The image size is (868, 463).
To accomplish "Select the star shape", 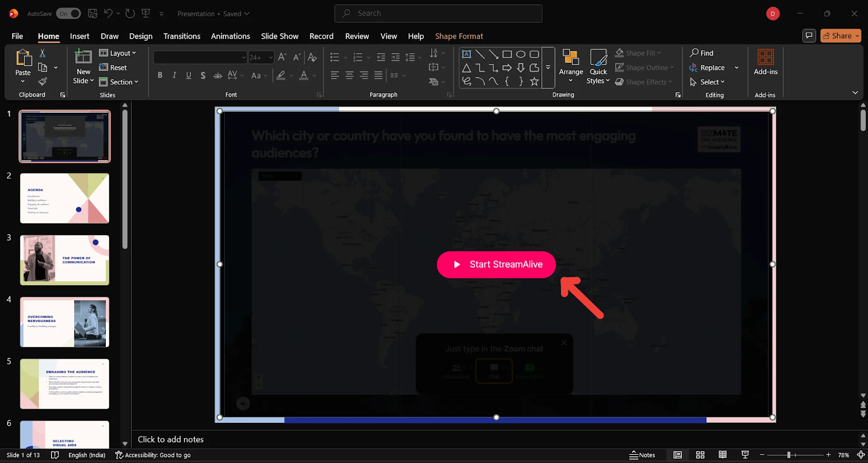I will [534, 81].
